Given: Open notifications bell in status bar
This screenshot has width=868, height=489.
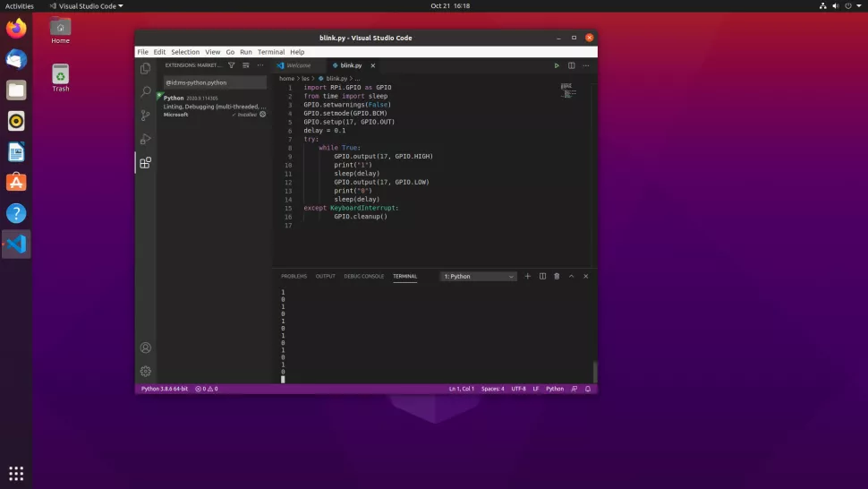Looking at the screenshot, I should click(x=587, y=389).
